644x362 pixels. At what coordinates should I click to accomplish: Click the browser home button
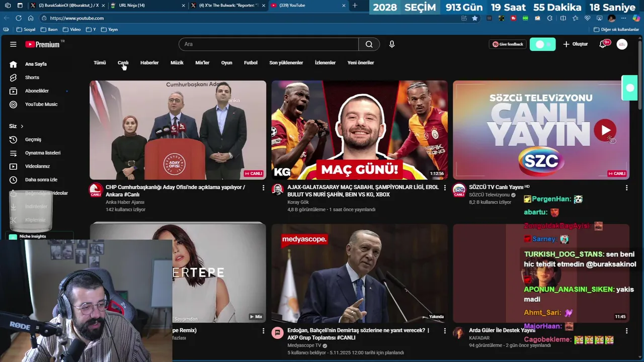pyautogui.click(x=31, y=18)
